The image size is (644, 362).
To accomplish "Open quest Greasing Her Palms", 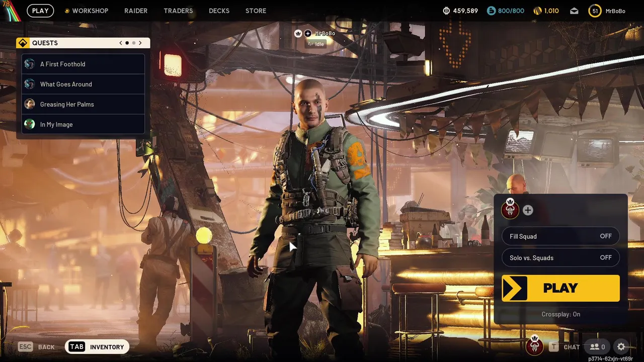I will 83,104.
